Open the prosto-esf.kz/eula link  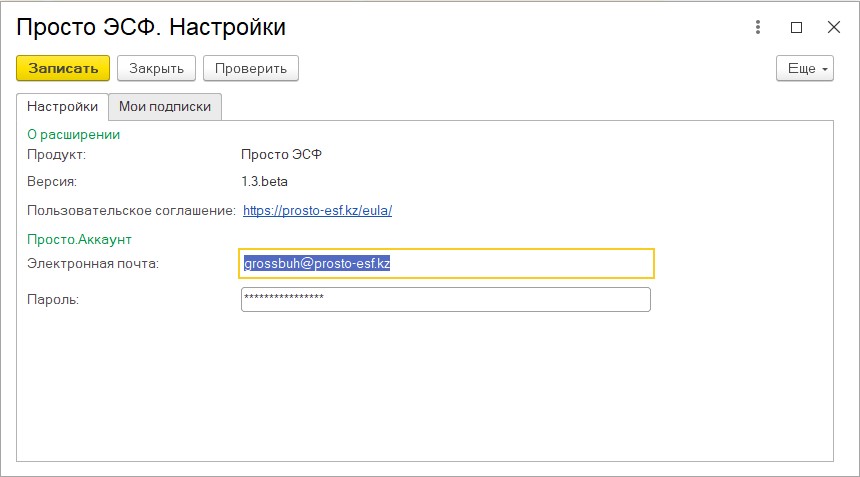[x=318, y=211]
